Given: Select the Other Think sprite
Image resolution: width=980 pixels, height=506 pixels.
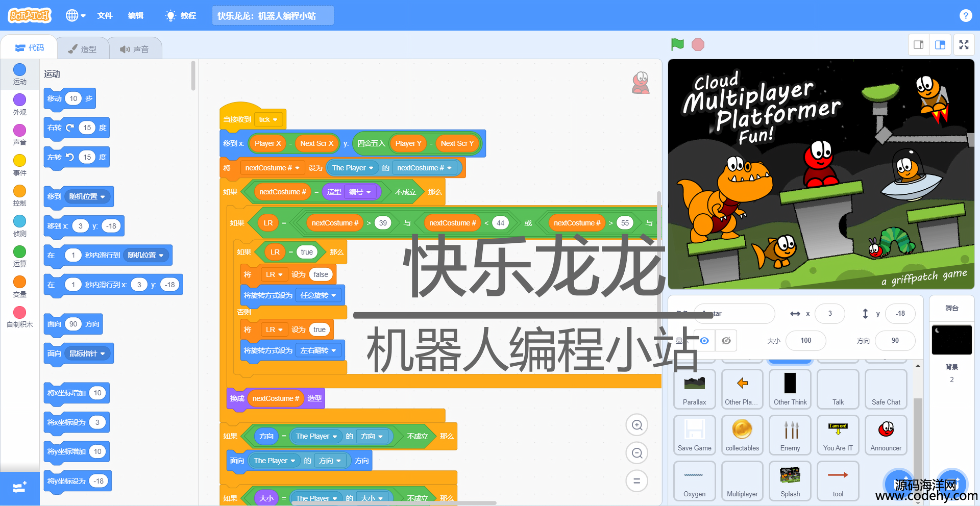Looking at the screenshot, I should pyautogui.click(x=790, y=389).
